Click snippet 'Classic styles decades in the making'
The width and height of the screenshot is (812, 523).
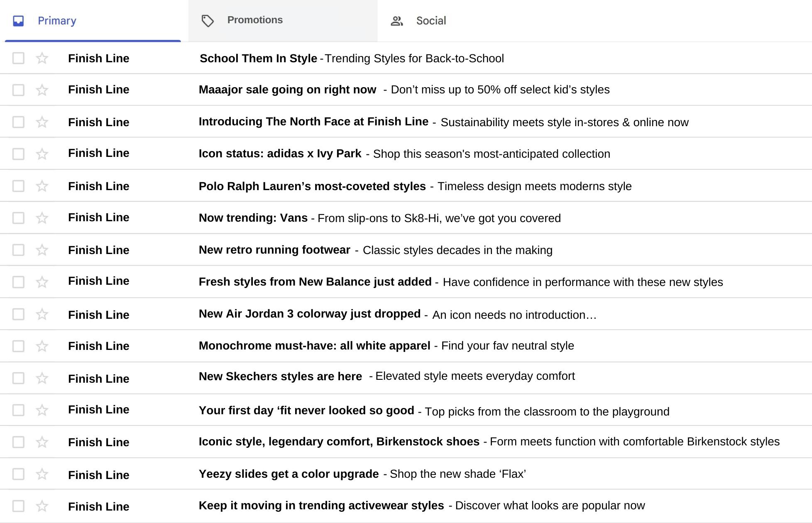[x=457, y=250]
